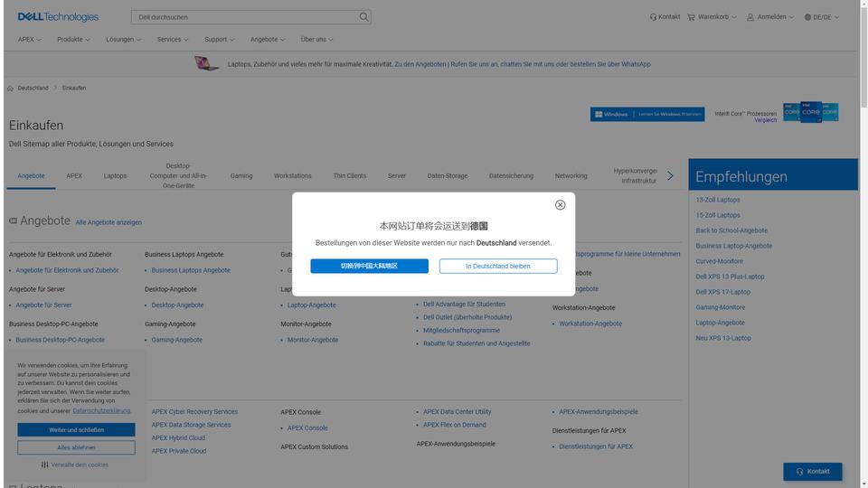Open the Gaming-Angebote link

pos(177,341)
